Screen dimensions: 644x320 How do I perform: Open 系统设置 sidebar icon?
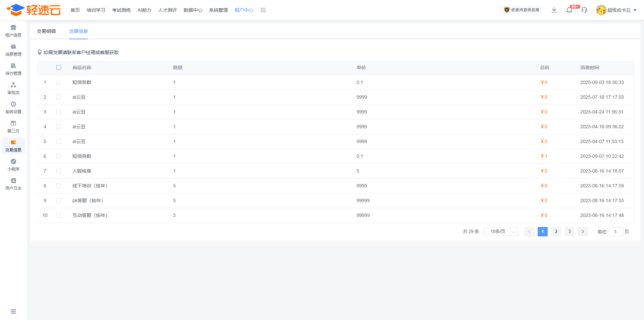[13, 107]
